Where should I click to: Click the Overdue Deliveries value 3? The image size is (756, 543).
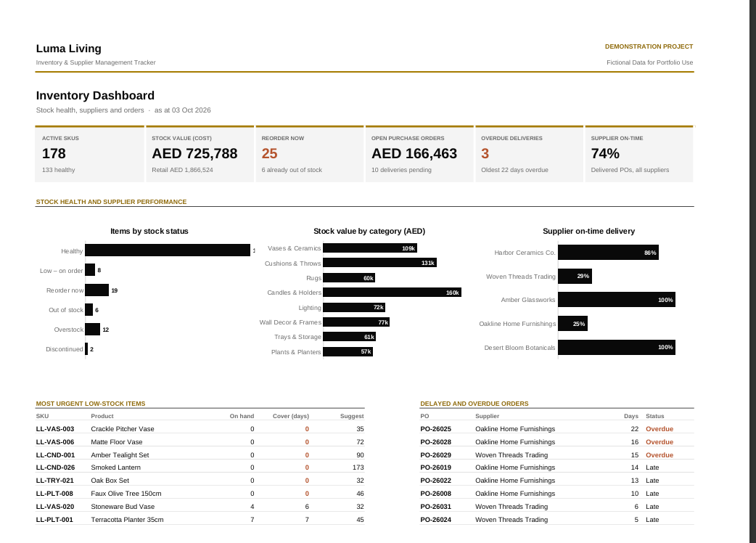pos(485,153)
